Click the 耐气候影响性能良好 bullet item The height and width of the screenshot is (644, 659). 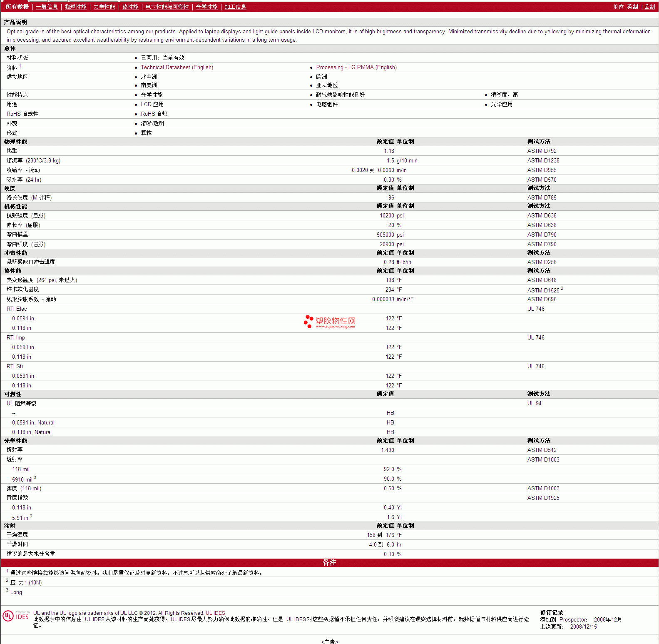click(340, 95)
